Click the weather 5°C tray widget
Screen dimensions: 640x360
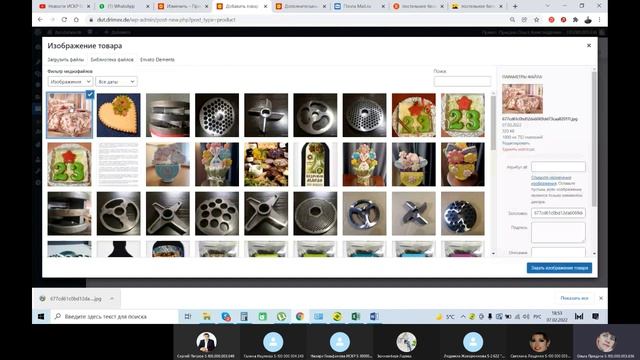click(445, 316)
